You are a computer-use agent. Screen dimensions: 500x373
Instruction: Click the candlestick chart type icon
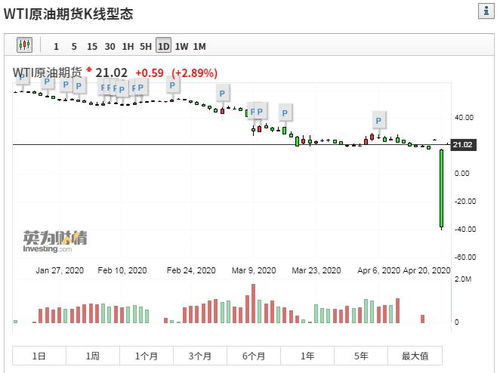pyautogui.click(x=24, y=45)
